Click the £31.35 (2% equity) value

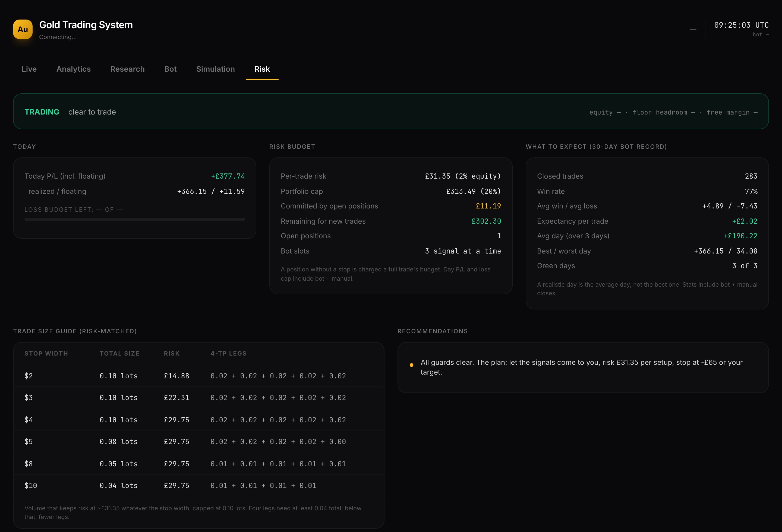[x=463, y=176]
